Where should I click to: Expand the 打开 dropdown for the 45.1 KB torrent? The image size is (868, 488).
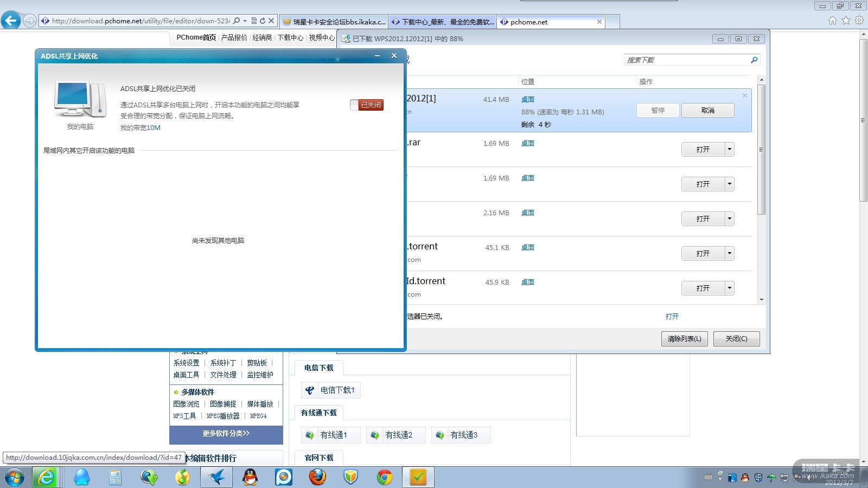coord(730,253)
